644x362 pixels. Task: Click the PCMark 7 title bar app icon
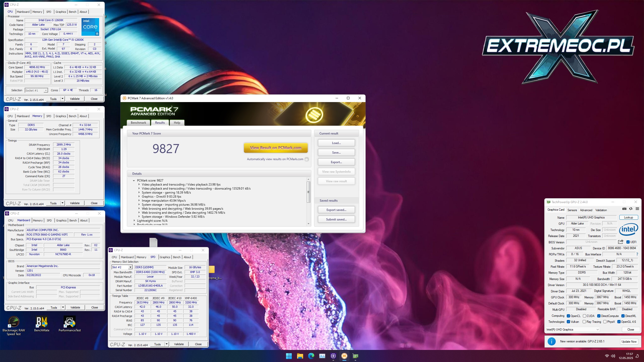pyautogui.click(x=125, y=98)
